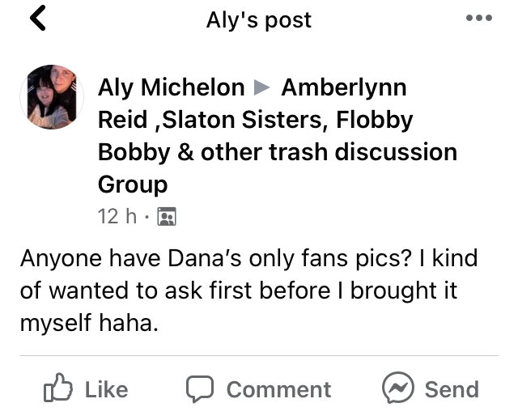The height and width of the screenshot is (420, 518).
Task: Open the three-dot more options menu
Action: tap(479, 18)
